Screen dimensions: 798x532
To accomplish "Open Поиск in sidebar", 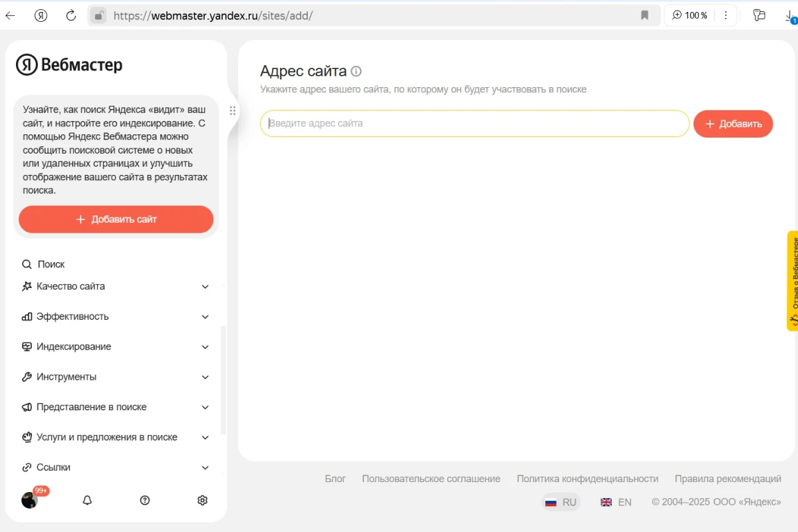I will coord(51,264).
